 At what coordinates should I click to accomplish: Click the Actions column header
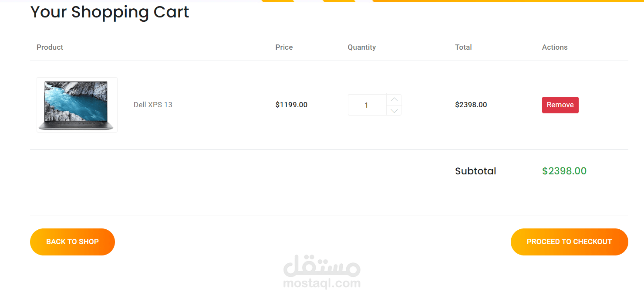coord(554,47)
